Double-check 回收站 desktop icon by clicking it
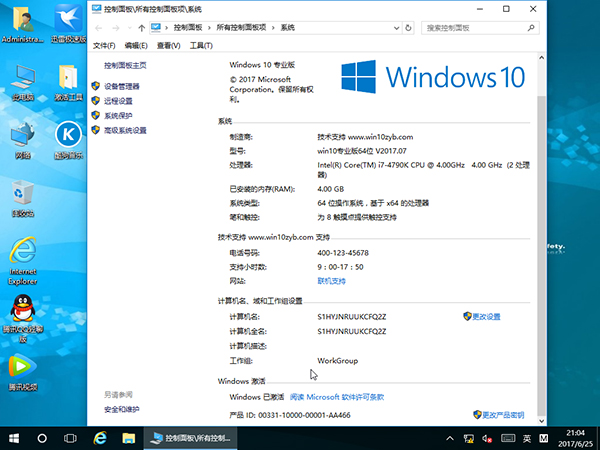Viewport: 600px width, 450px height. [22, 195]
